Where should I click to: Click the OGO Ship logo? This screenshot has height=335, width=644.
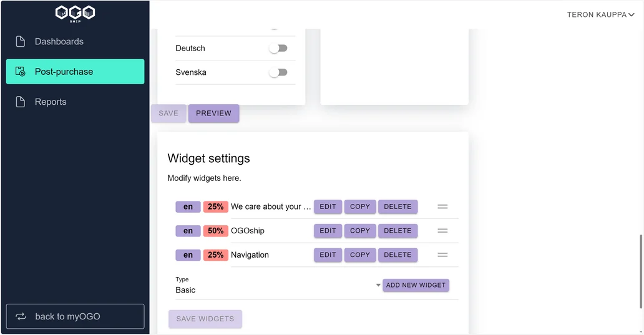(75, 14)
